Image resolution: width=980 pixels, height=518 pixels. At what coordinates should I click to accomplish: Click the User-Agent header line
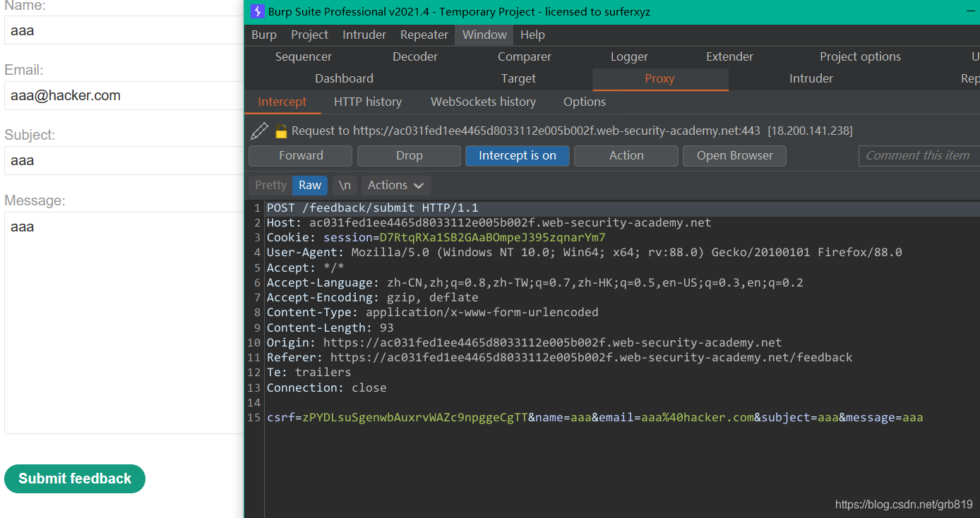584,252
